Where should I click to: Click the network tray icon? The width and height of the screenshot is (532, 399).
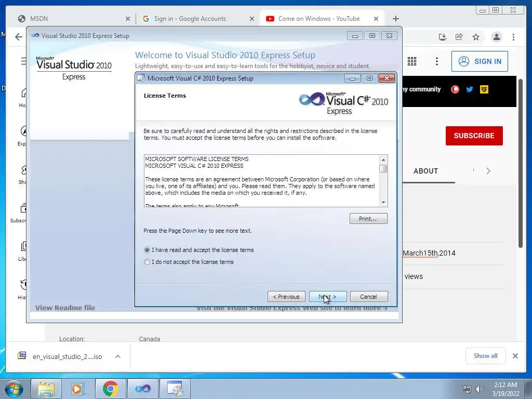pyautogui.click(x=467, y=389)
